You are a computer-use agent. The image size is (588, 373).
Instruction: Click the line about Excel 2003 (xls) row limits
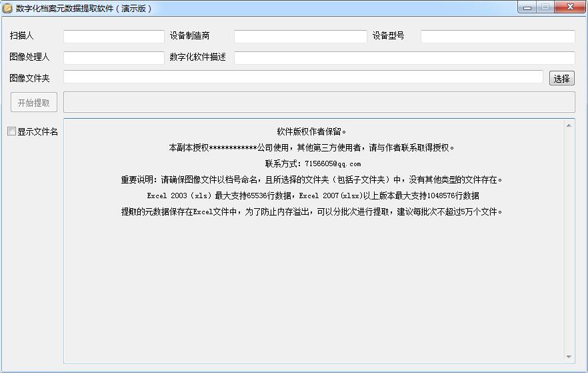point(313,196)
